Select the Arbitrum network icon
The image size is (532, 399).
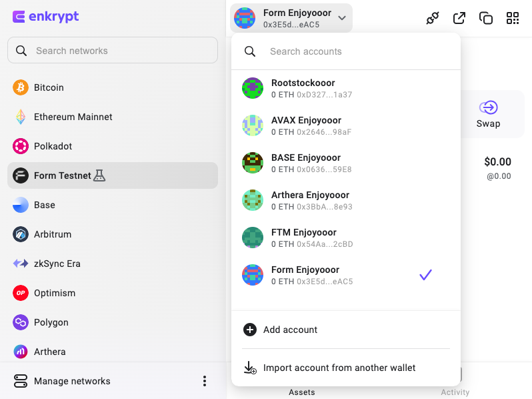pyautogui.click(x=21, y=234)
